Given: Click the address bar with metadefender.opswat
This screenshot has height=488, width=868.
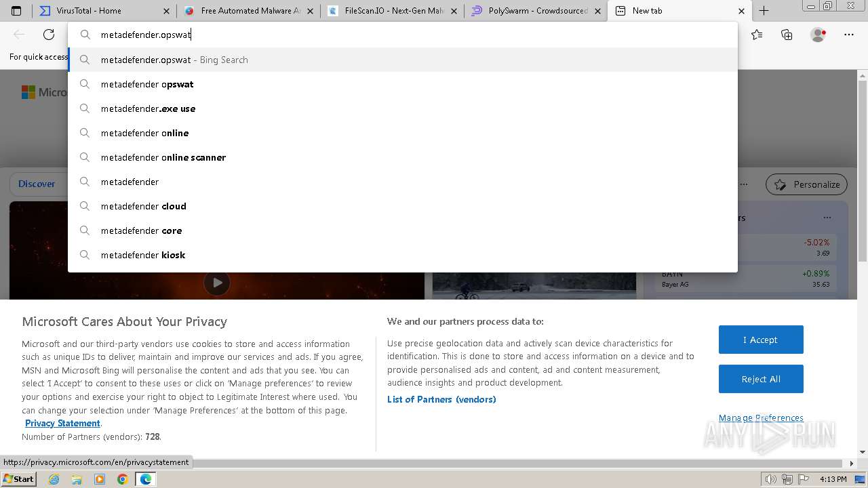Looking at the screenshot, I should point(403,35).
